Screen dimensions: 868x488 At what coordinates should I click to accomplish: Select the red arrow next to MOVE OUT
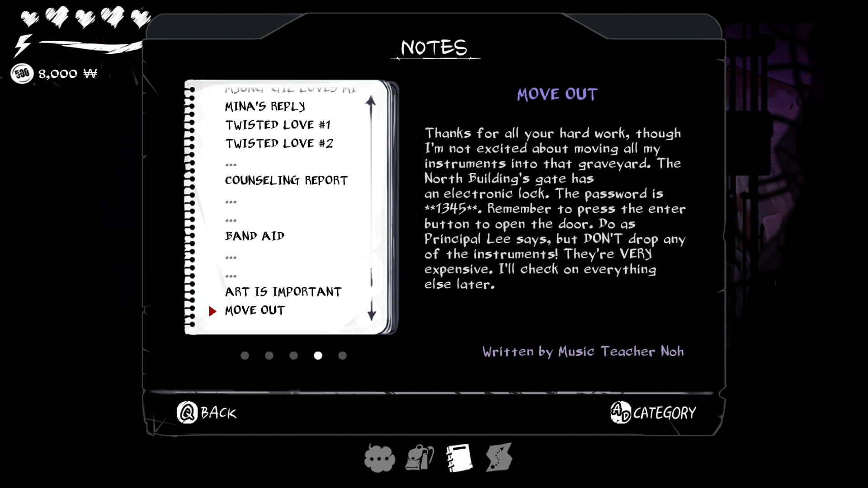[x=213, y=310]
